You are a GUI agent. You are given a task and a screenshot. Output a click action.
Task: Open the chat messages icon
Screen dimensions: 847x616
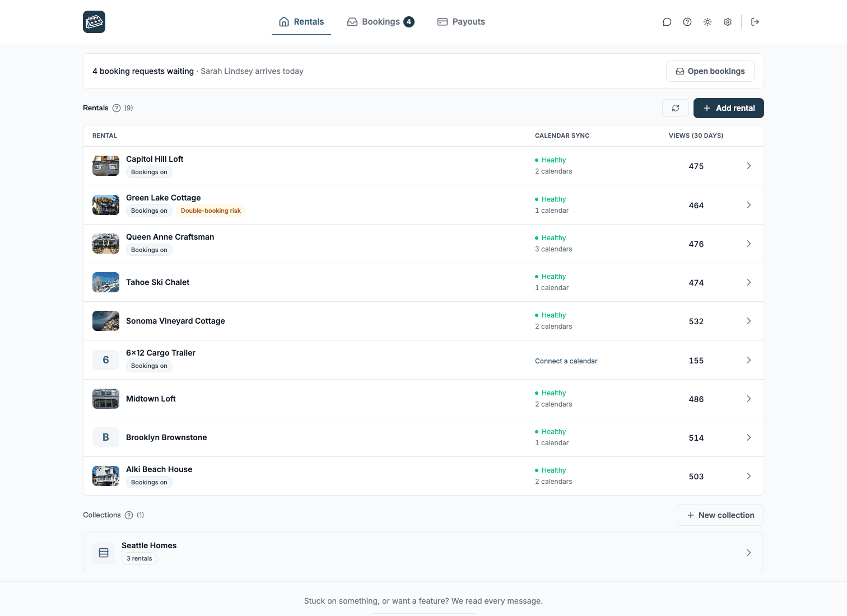(x=667, y=22)
